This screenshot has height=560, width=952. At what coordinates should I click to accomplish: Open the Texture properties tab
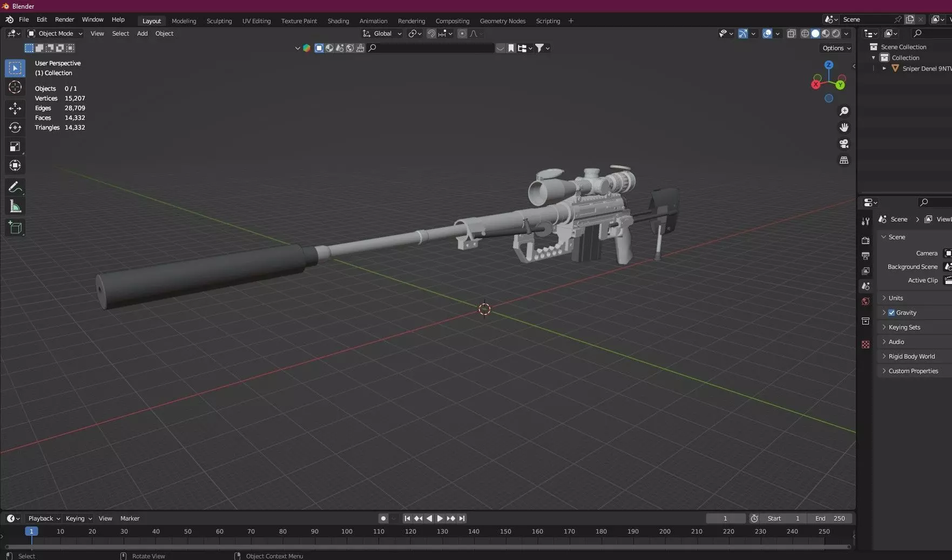(866, 345)
